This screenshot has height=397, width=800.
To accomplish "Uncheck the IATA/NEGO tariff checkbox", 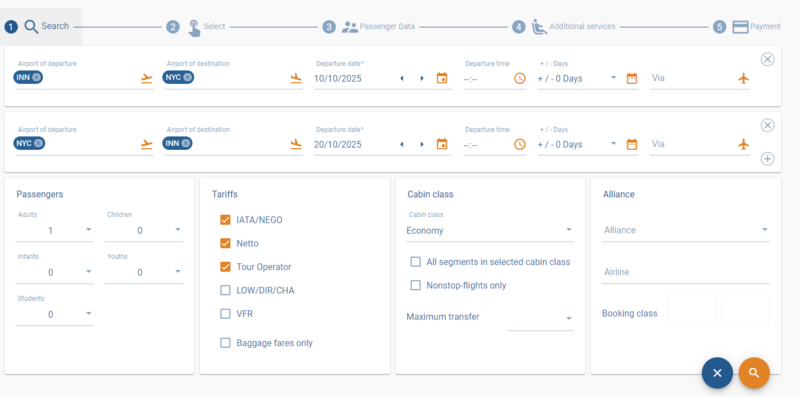I will pyautogui.click(x=225, y=220).
